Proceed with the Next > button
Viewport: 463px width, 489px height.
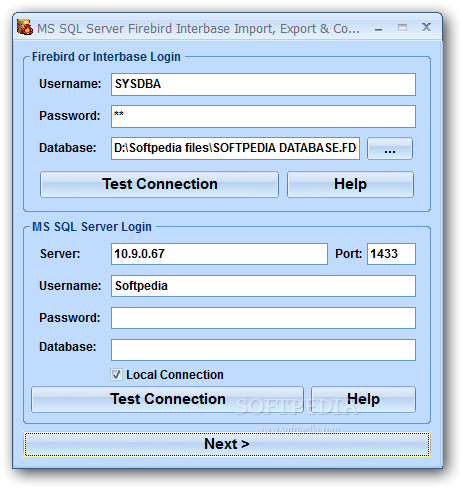[x=227, y=444]
